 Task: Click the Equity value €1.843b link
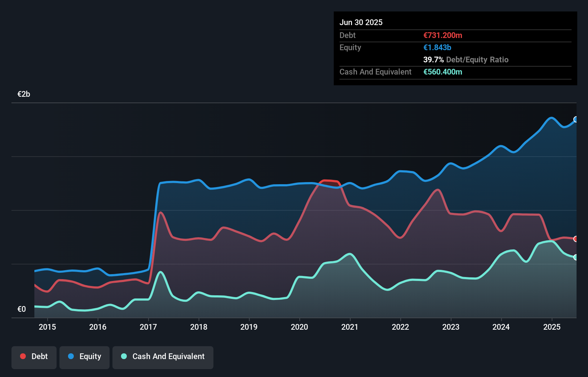pyautogui.click(x=437, y=47)
